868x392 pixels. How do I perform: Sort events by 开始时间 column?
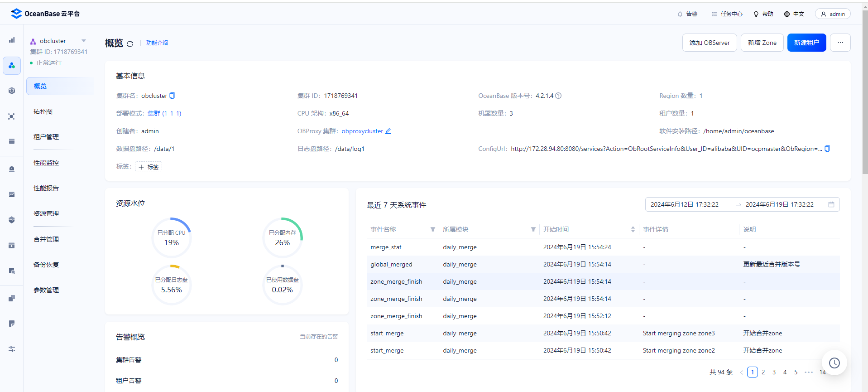[633, 229]
